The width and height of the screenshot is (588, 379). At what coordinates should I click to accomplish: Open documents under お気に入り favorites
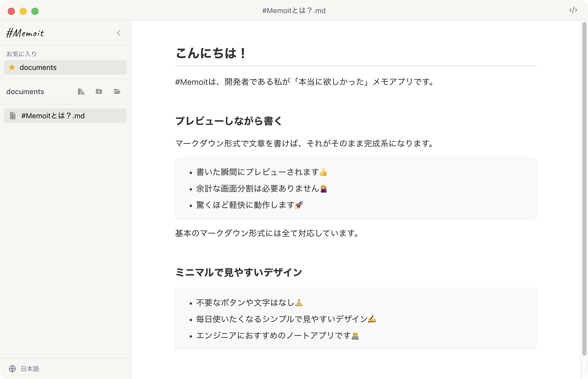tap(38, 67)
